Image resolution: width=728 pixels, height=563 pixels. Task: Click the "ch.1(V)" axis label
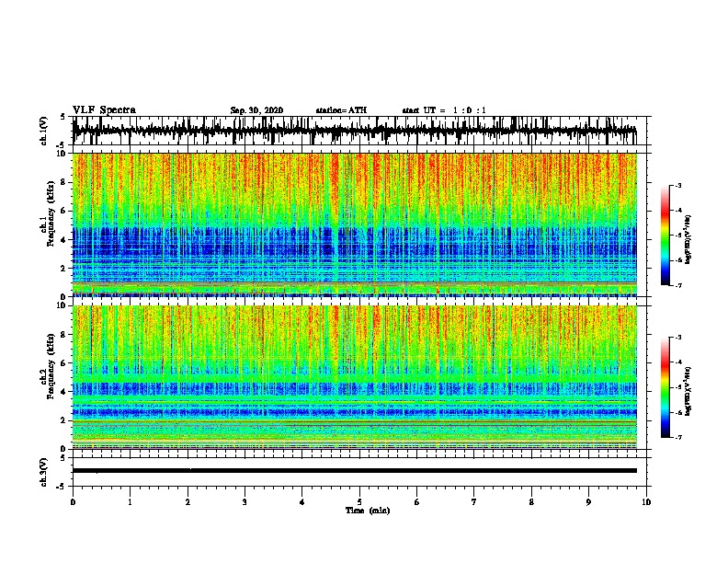[44, 131]
